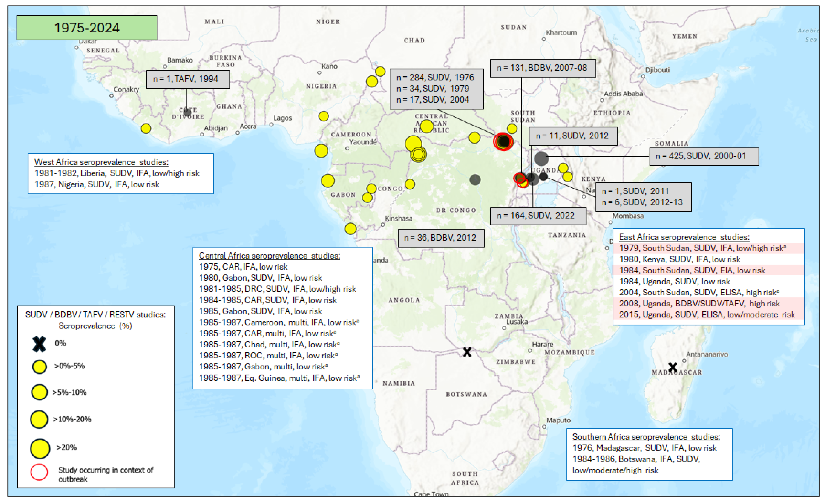Click the >20% yellow legend circle

pos(40,448)
